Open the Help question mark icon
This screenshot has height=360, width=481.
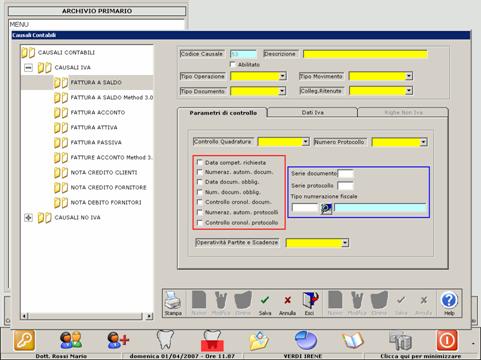coord(449,300)
